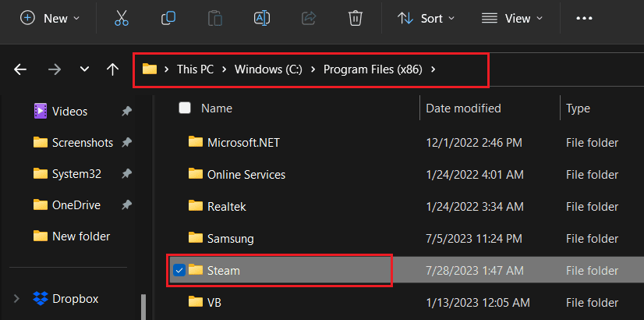The width and height of the screenshot is (644, 320).
Task: Expand the Dropbox tree node
Action: [x=16, y=299]
